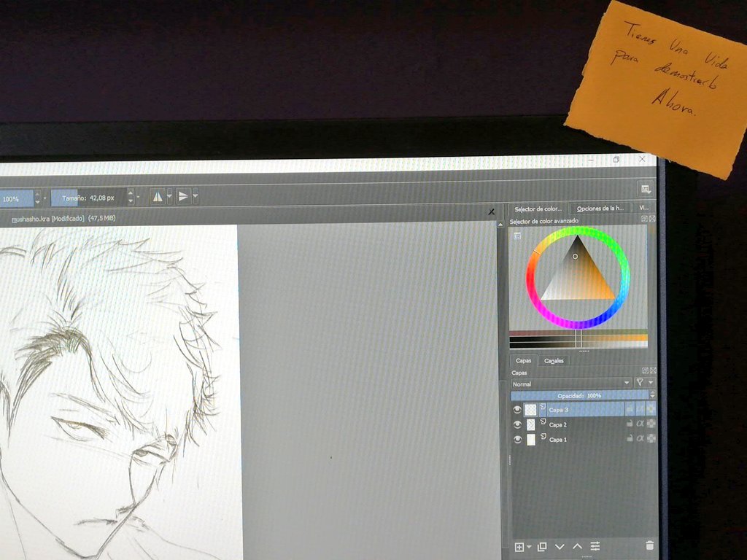Hide Capa 3 layer
747x560 pixels.
[x=517, y=410]
